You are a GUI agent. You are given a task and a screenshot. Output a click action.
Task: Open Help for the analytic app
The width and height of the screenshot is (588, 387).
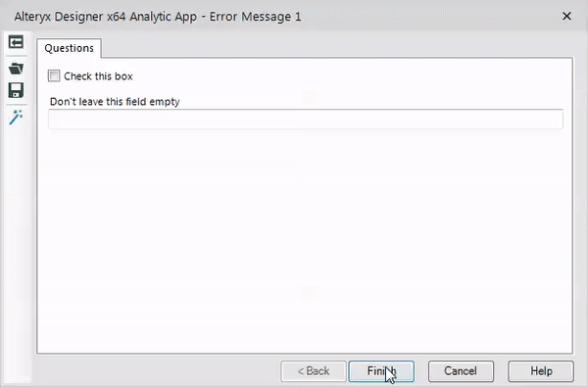pyautogui.click(x=541, y=371)
